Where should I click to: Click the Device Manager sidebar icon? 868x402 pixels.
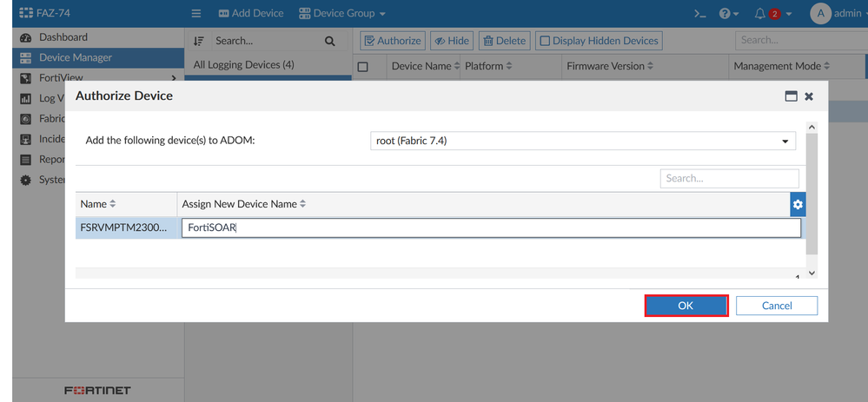(x=25, y=58)
